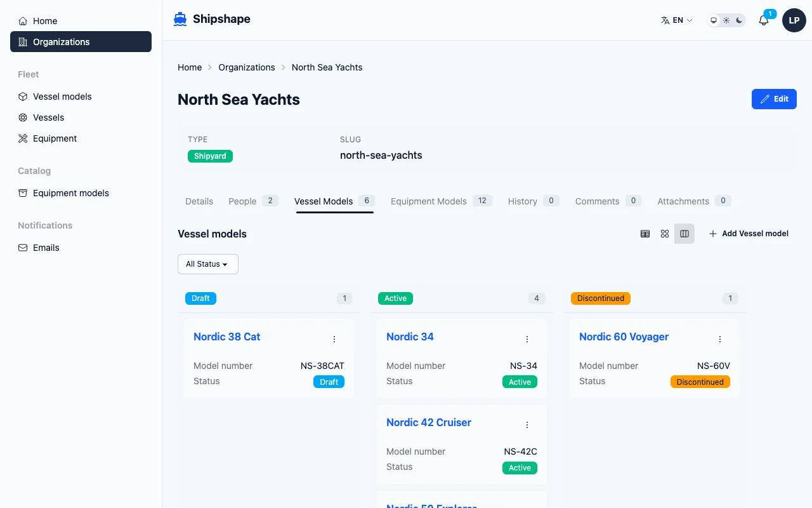Switch theme to light mode
Screen dimensions: 812x508
point(726,20)
